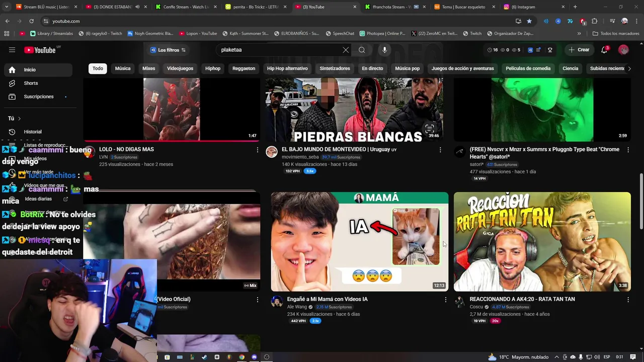
Task: Toggle the Los filtros extension button
Action: 169,50
